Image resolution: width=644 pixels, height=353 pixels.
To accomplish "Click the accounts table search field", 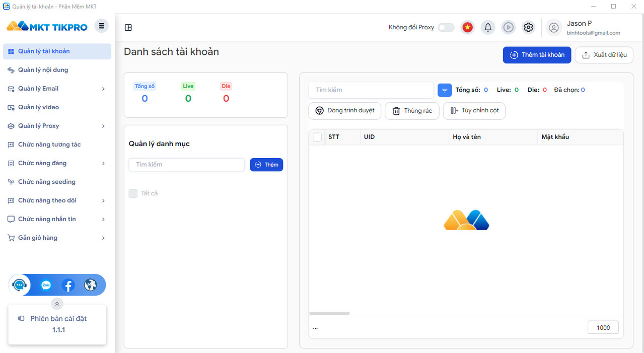I will [371, 90].
